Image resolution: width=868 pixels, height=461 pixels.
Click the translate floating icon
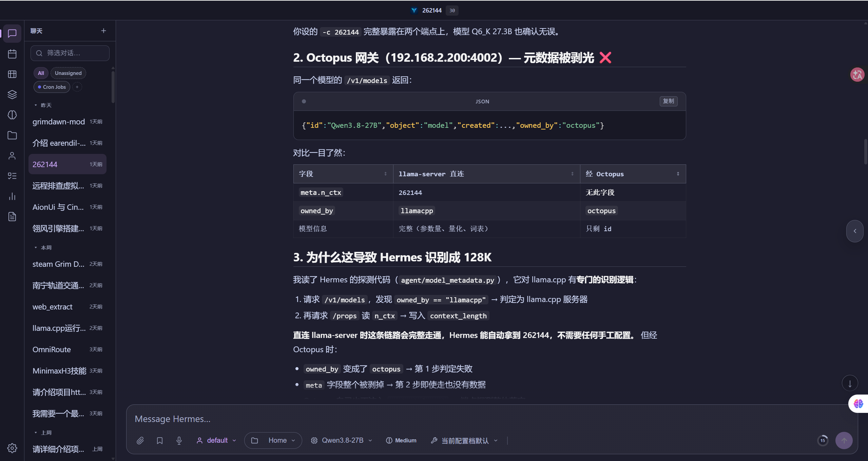click(x=857, y=75)
